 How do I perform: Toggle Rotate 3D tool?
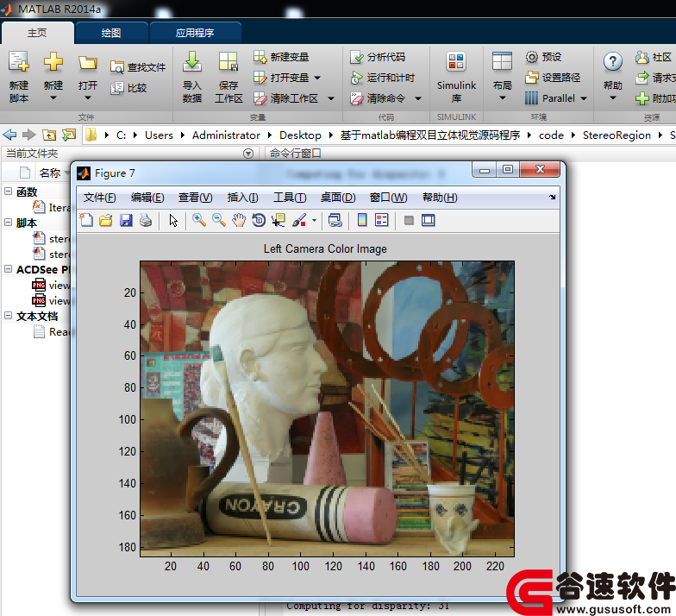pos(259,221)
